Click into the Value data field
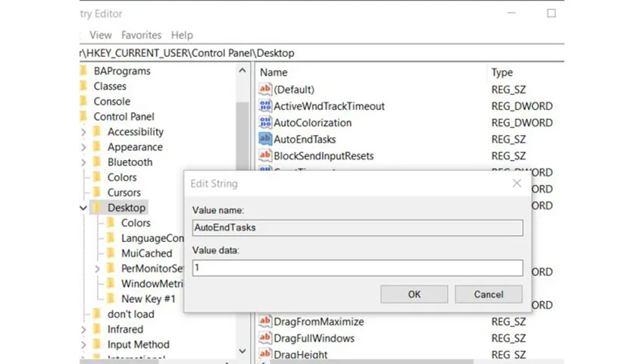This screenshot has width=644, height=364. coord(358,268)
